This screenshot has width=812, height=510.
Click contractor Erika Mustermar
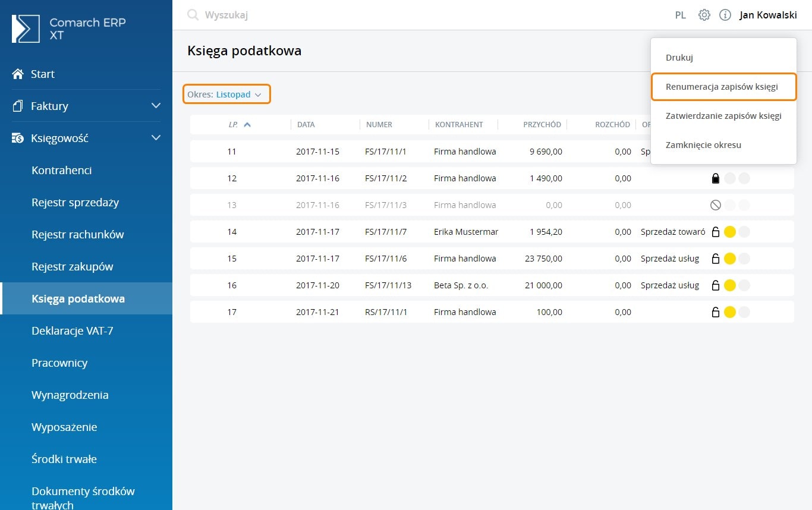point(466,232)
